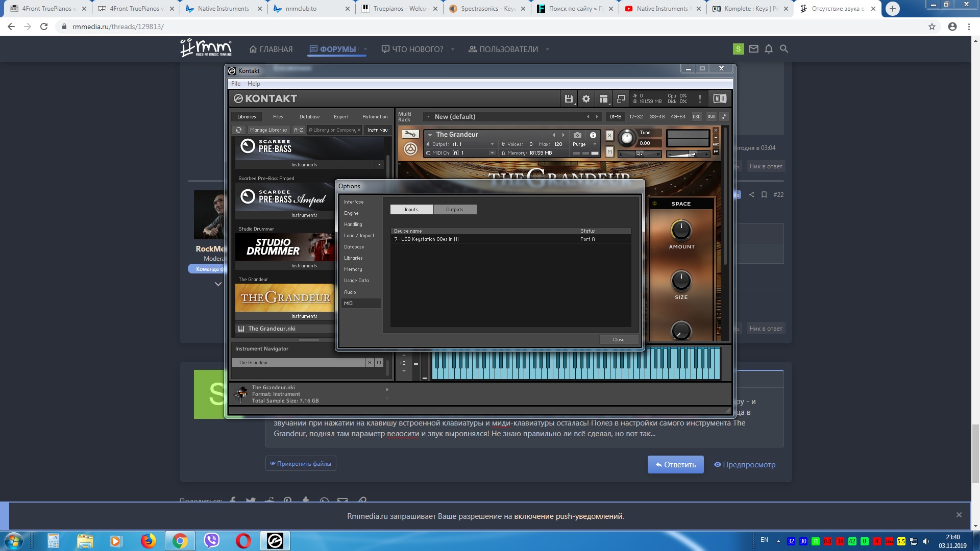The height and width of the screenshot is (551, 980).
Task: Show instrument info icon
Action: pos(593,135)
